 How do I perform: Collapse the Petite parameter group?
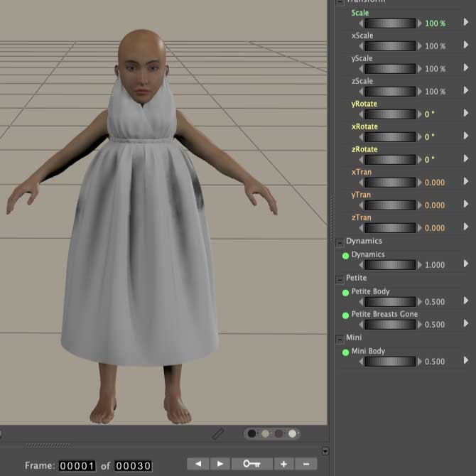click(x=340, y=278)
